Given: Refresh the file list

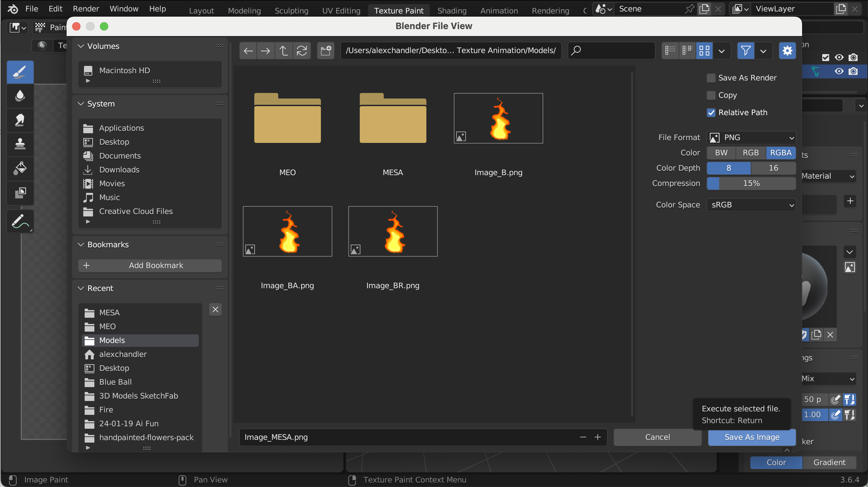Looking at the screenshot, I should click(302, 51).
